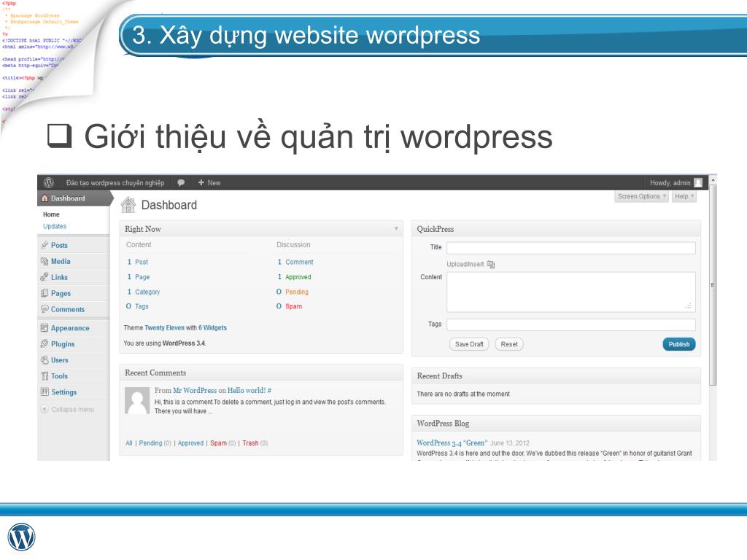Open the Posts menu item
This screenshot has height=560, width=747.
(x=60, y=245)
